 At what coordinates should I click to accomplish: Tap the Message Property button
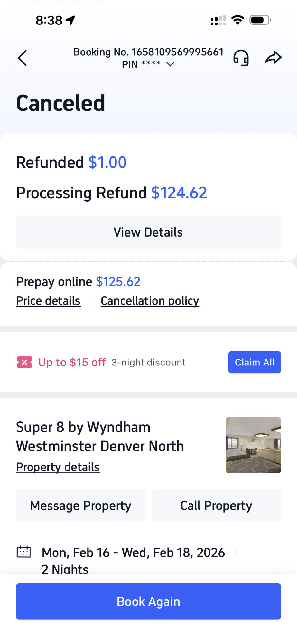pyautogui.click(x=80, y=506)
